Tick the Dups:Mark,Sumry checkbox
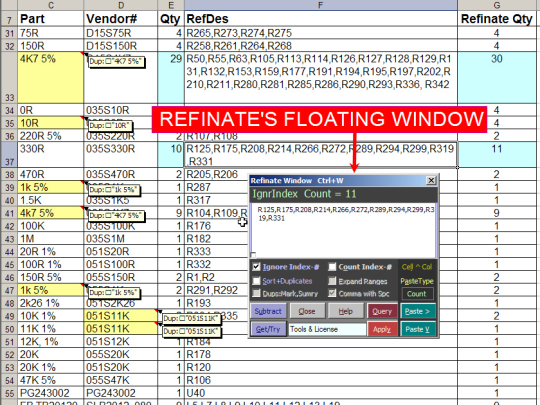This screenshot has width=540, height=405. [256, 293]
